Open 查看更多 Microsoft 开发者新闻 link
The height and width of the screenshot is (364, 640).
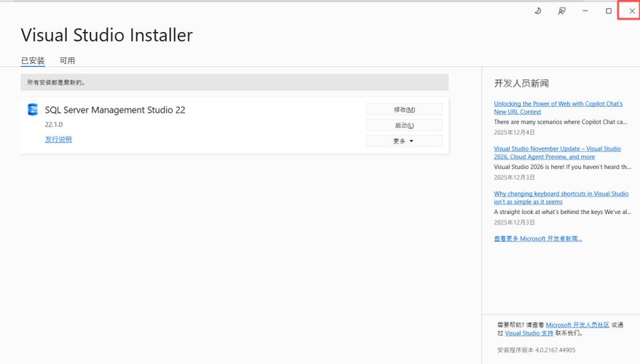(x=538, y=238)
